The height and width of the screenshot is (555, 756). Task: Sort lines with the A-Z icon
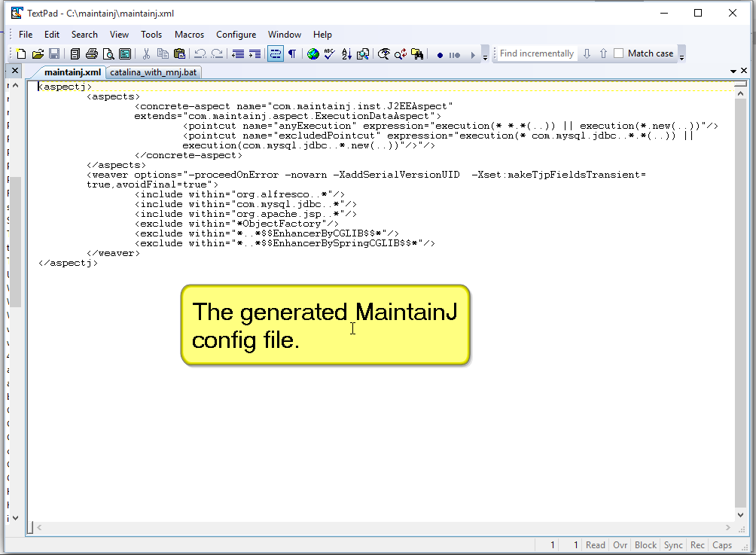point(346,54)
